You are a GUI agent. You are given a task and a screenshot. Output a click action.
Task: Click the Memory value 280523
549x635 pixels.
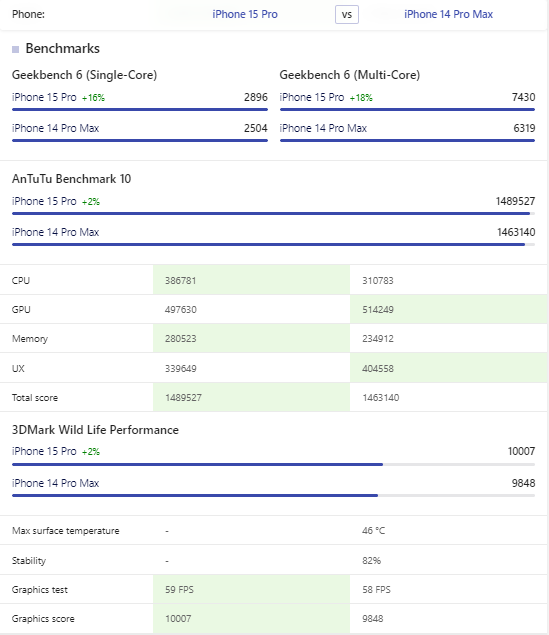pyautogui.click(x=180, y=339)
